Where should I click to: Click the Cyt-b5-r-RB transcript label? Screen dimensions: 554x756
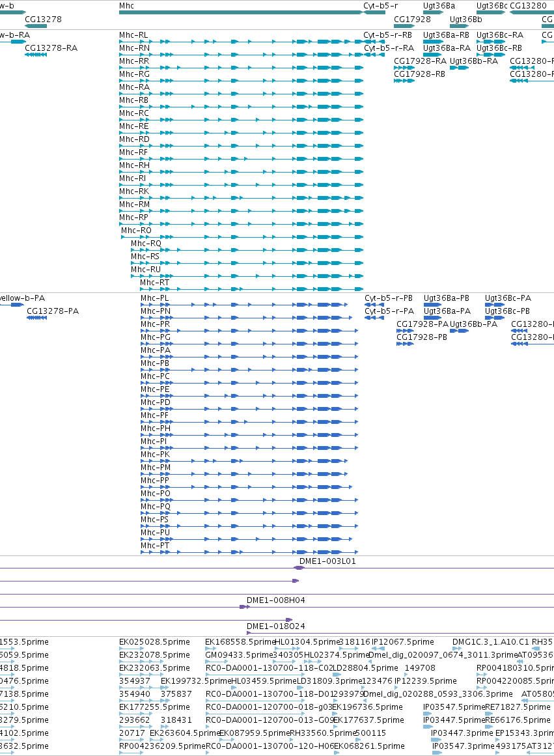click(387, 35)
